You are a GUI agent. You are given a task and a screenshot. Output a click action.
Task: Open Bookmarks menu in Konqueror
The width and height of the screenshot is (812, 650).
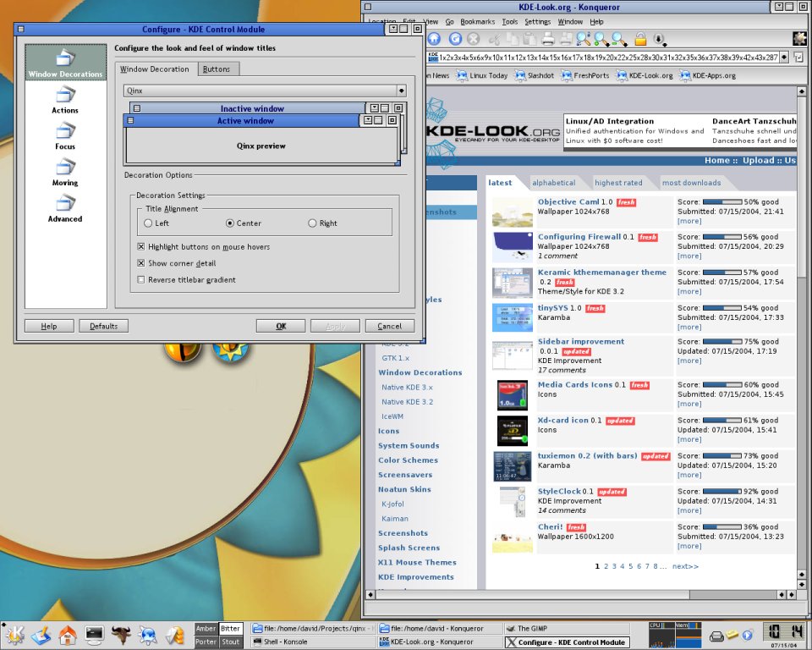click(x=477, y=22)
